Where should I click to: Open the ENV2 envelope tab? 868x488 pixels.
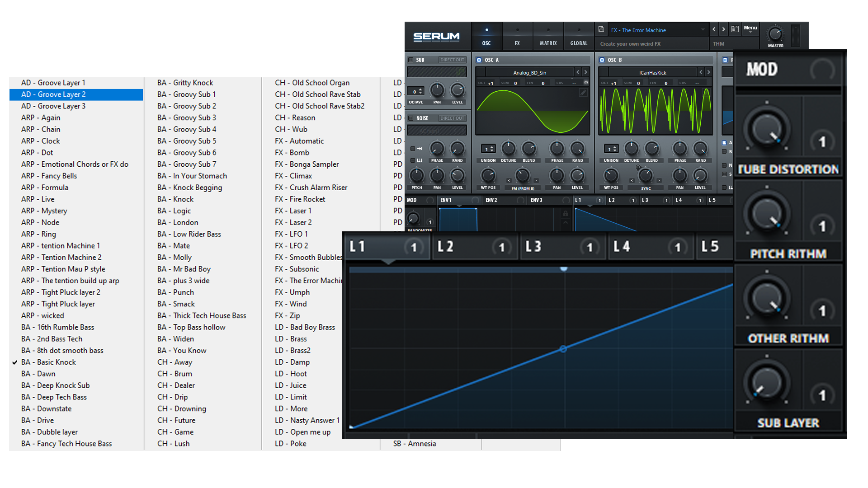point(505,200)
